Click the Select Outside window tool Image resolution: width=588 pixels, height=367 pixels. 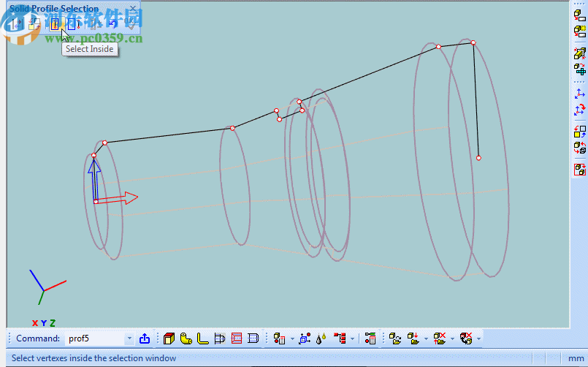pyautogui.click(x=74, y=24)
